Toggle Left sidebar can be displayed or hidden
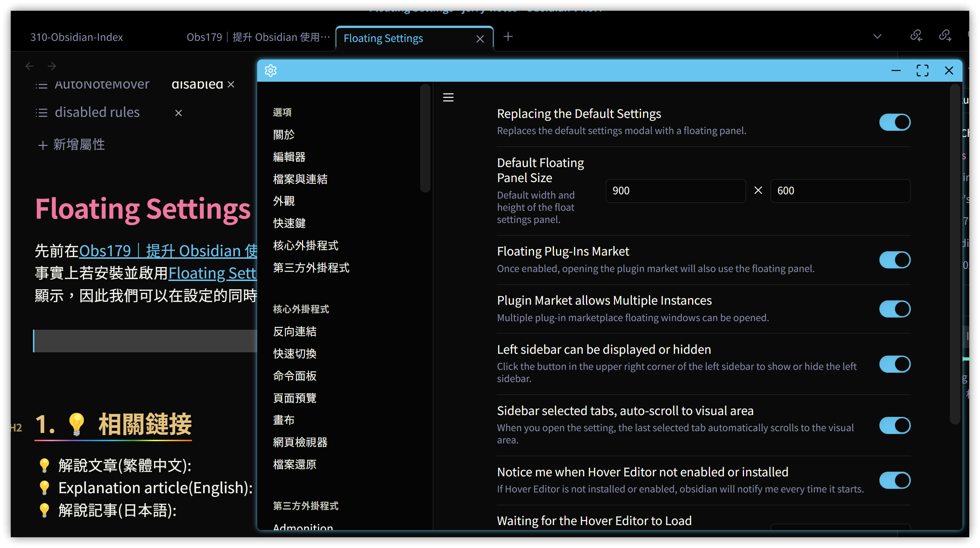The image size is (980, 548). tap(894, 364)
